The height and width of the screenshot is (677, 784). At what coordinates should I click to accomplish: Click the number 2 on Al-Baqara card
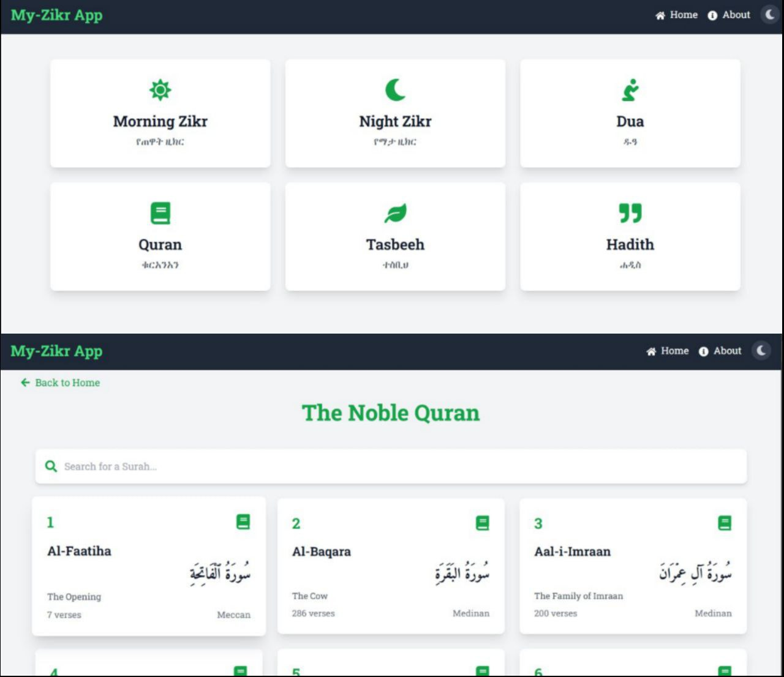[x=296, y=523]
